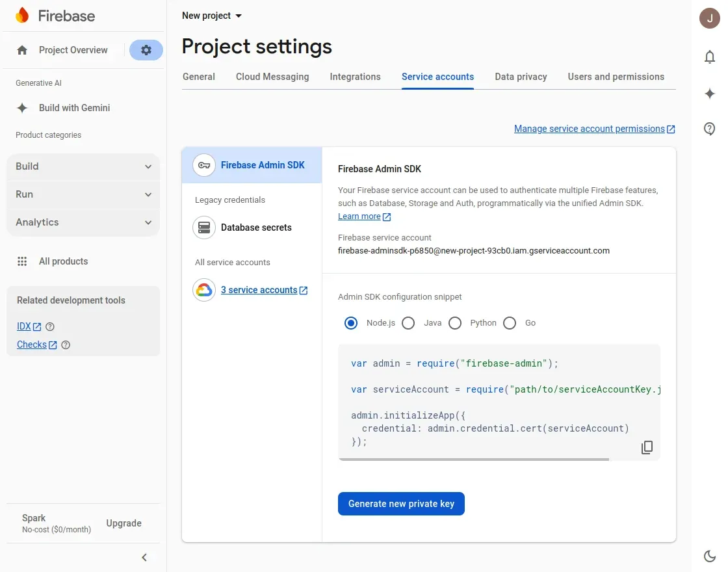Open the Users and permissions tab
The width and height of the screenshot is (728, 572).
pyautogui.click(x=616, y=77)
